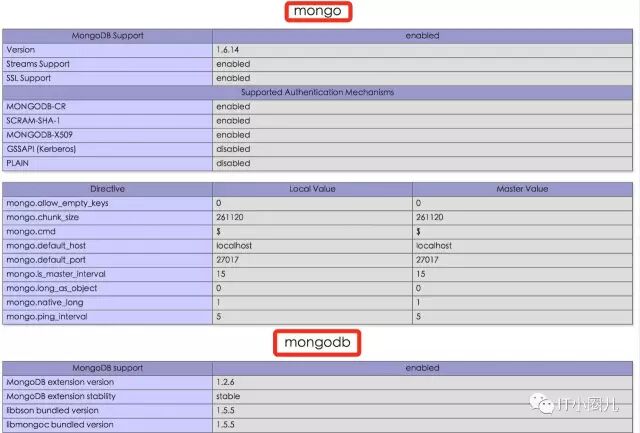Select Master Value 27017 of mongo.default_port
The width and height of the screenshot is (640, 433).
click(x=427, y=260)
